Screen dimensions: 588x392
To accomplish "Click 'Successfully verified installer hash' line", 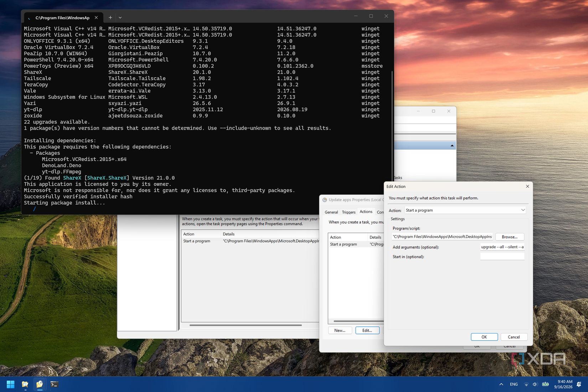I will [x=78, y=196].
